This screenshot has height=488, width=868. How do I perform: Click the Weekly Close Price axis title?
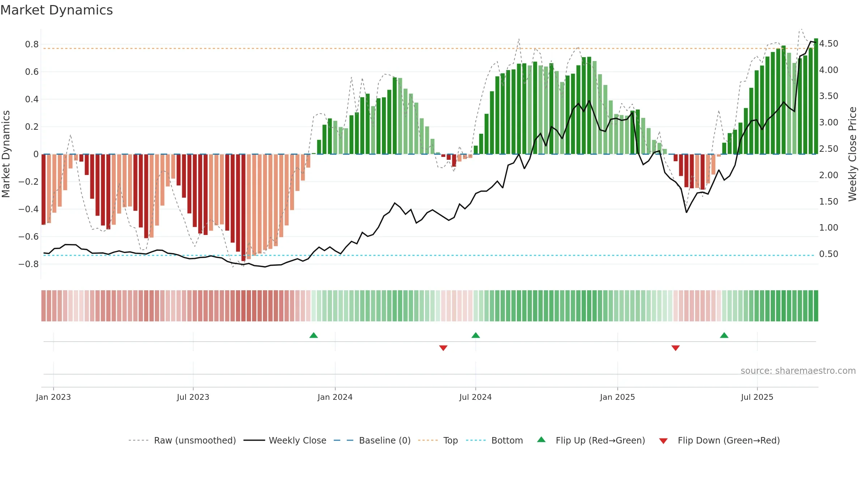(853, 154)
